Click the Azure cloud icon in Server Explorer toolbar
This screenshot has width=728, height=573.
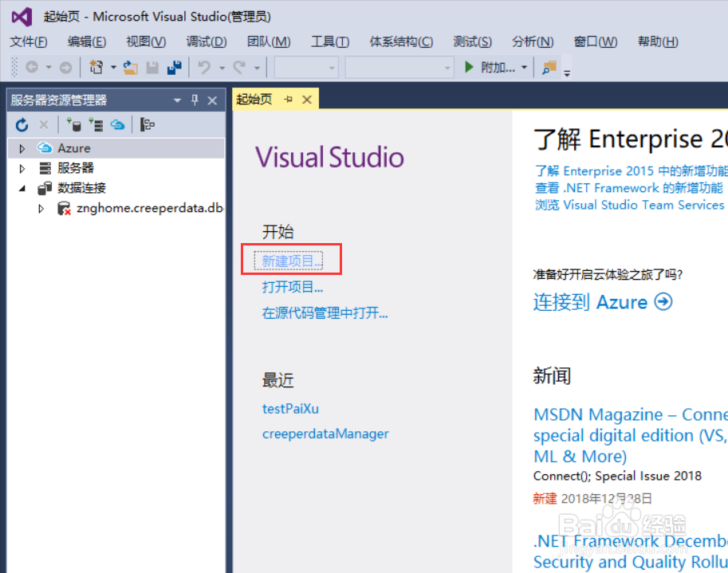coord(117,124)
